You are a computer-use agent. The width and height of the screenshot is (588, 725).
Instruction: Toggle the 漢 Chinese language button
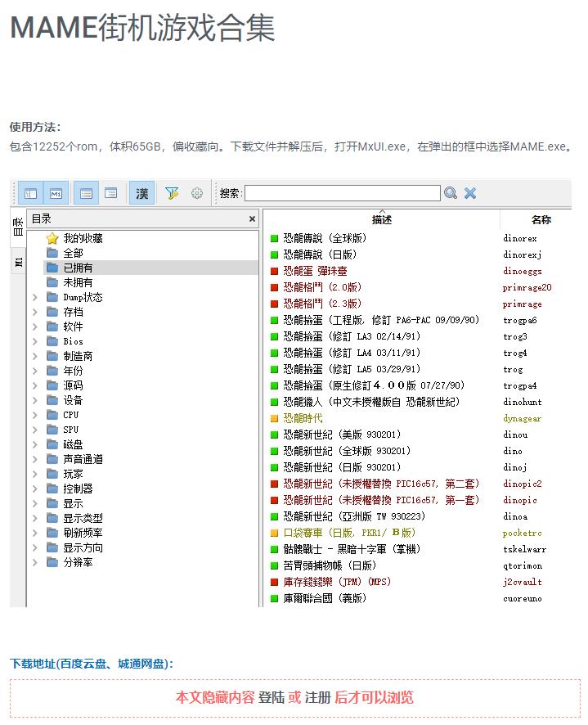tap(142, 194)
